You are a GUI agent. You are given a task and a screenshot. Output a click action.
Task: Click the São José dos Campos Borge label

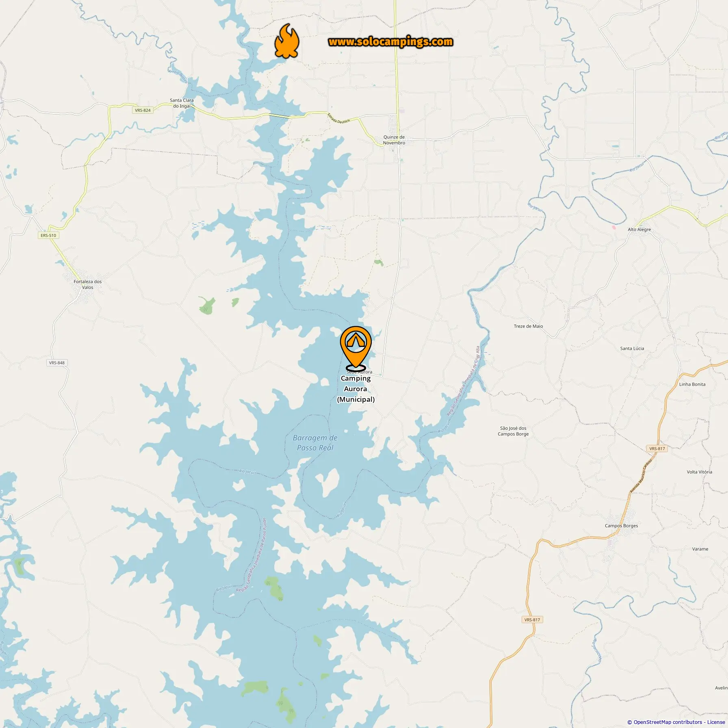513,431
